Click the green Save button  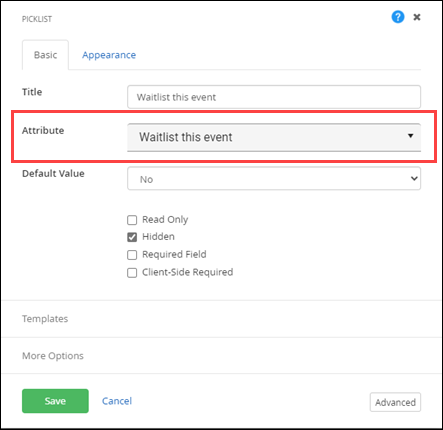click(55, 401)
